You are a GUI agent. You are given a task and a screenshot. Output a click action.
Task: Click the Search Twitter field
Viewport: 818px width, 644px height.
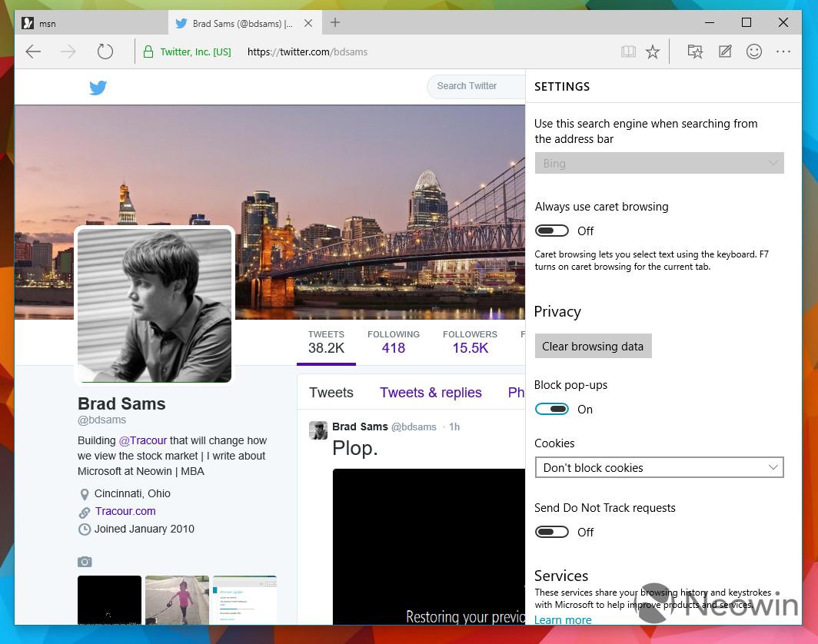476,86
